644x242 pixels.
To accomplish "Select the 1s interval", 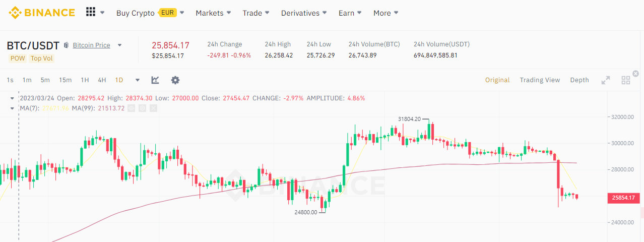I will click(10, 80).
